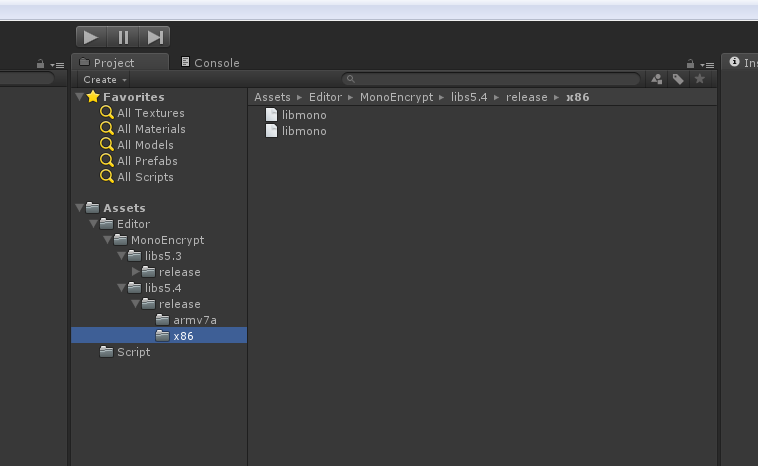
Task: Collapse the libs5.4 folder
Action: [121, 288]
